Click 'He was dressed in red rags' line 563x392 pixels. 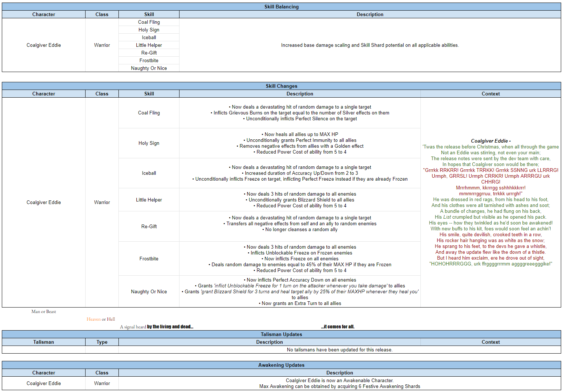click(x=491, y=199)
